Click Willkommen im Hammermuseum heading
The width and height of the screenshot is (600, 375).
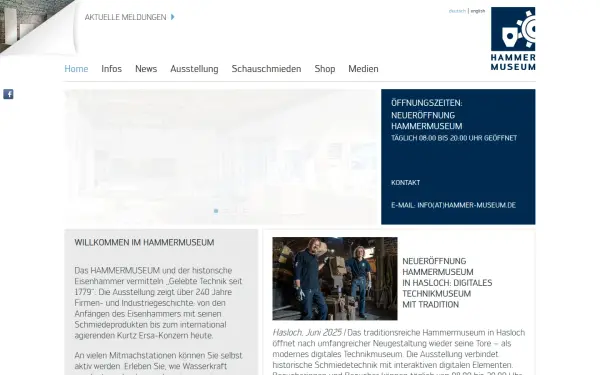click(144, 243)
